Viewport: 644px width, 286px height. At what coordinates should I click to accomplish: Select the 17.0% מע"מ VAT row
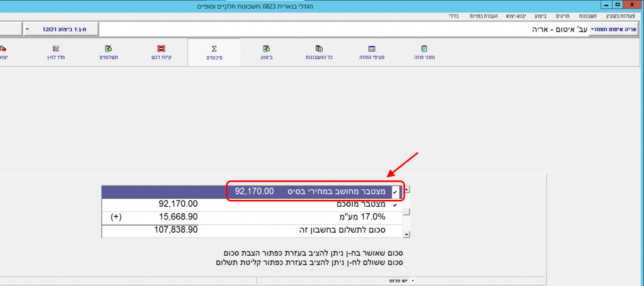click(x=252, y=217)
